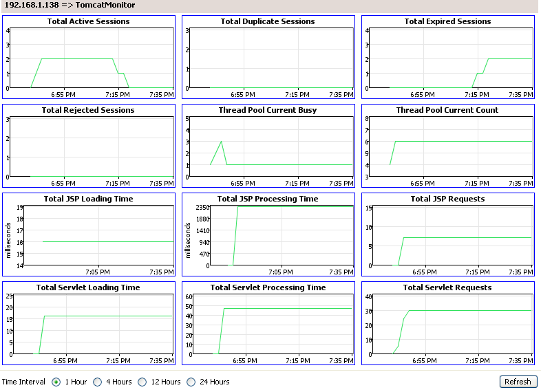Open the Total Active Sessions graph
The height and width of the screenshot is (392, 541).
click(x=89, y=57)
